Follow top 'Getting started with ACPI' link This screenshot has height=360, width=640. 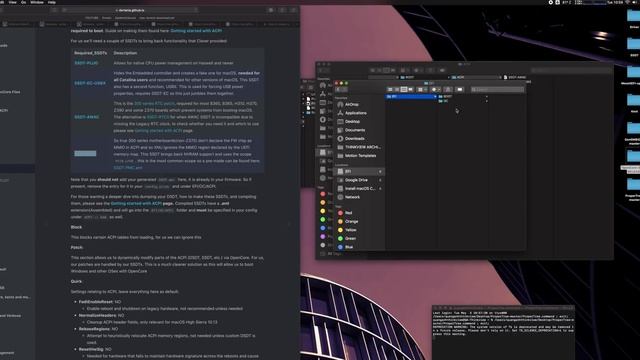pos(196,31)
